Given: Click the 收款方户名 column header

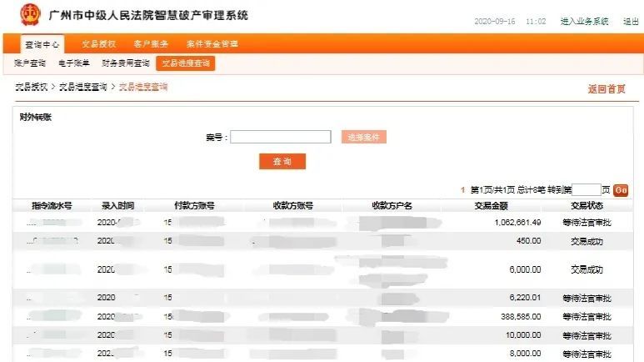Looking at the screenshot, I should pos(392,205).
